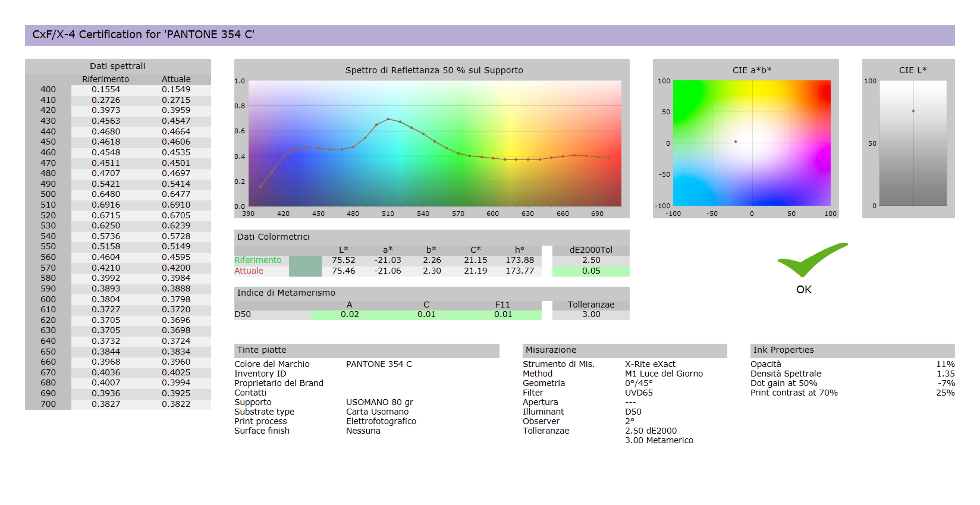
Task: Click the Indice di Metamerismo header
Action: (x=286, y=293)
